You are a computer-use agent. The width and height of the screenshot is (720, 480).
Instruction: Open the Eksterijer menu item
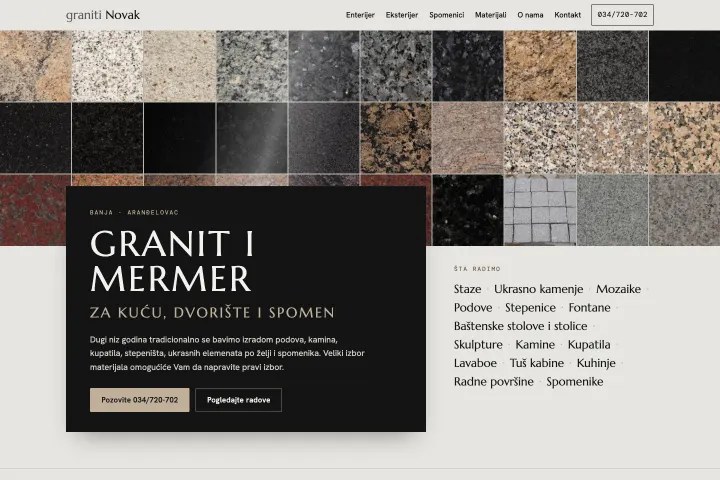click(x=402, y=15)
